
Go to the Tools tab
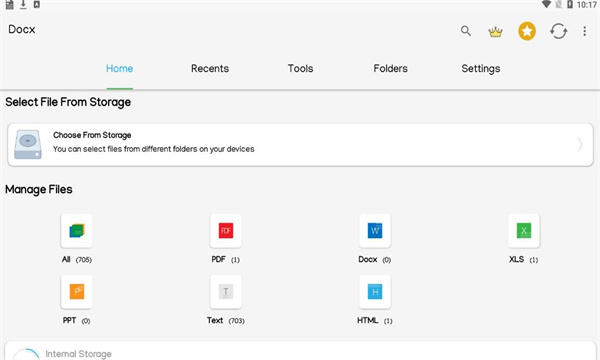pyautogui.click(x=300, y=68)
